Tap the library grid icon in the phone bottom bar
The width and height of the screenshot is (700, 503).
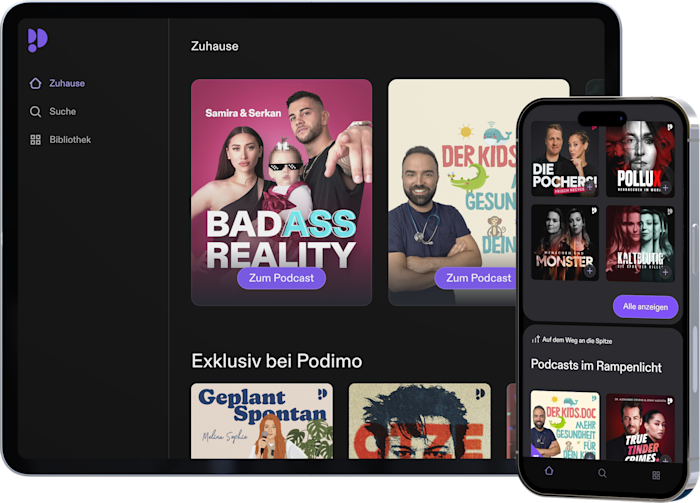[x=656, y=475]
